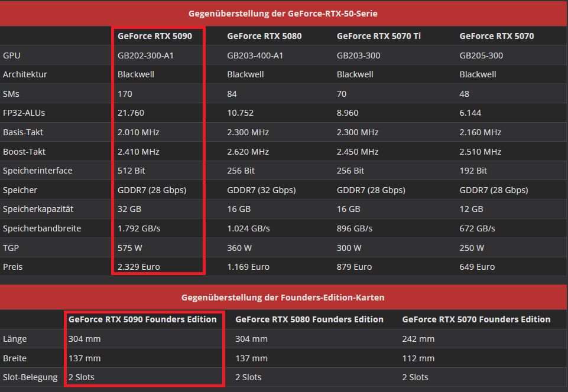Click the 'Boost-Takt' row label
The image size is (568, 392).
tap(24, 152)
